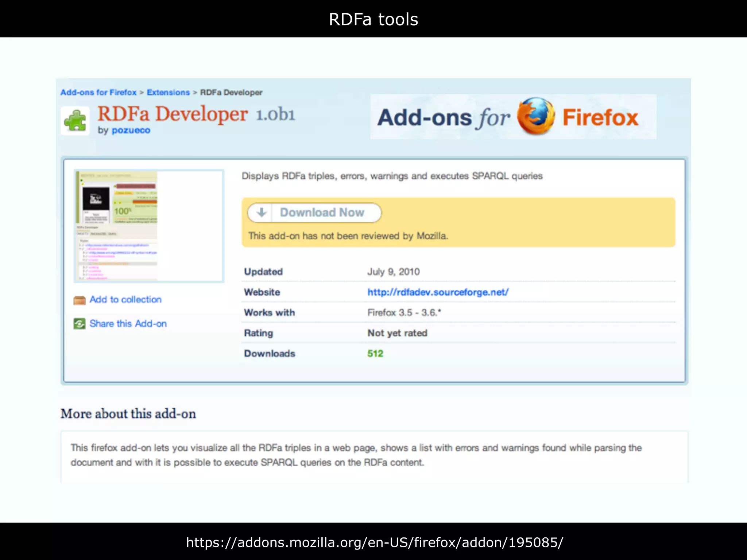Click the Rating row label

point(258,333)
